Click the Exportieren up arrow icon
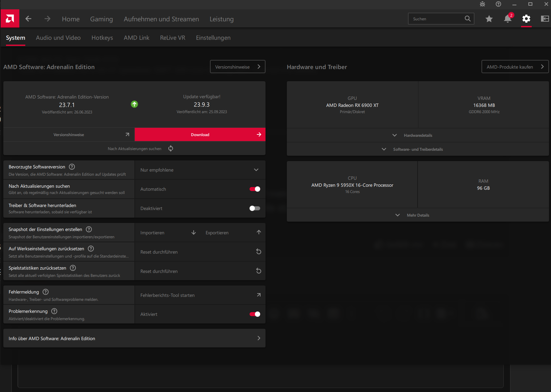Viewport: 551px width, 392px height. [259, 232]
